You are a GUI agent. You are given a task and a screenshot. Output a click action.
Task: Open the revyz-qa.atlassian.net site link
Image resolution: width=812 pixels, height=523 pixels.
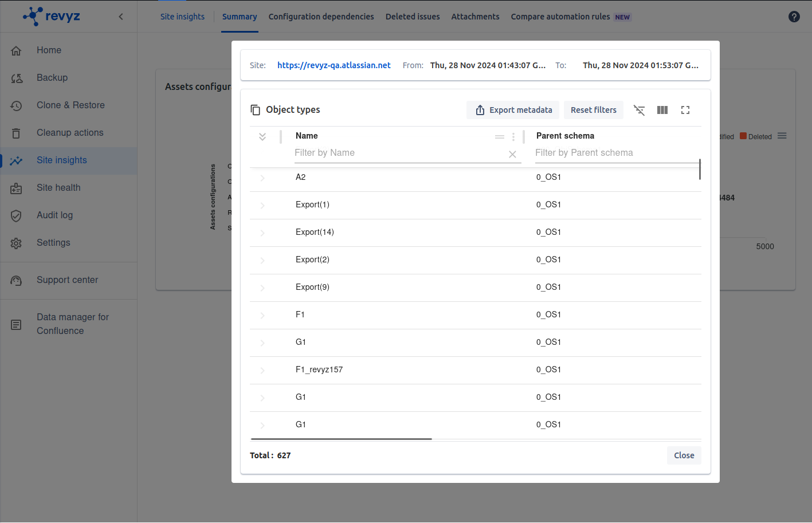[334, 65]
